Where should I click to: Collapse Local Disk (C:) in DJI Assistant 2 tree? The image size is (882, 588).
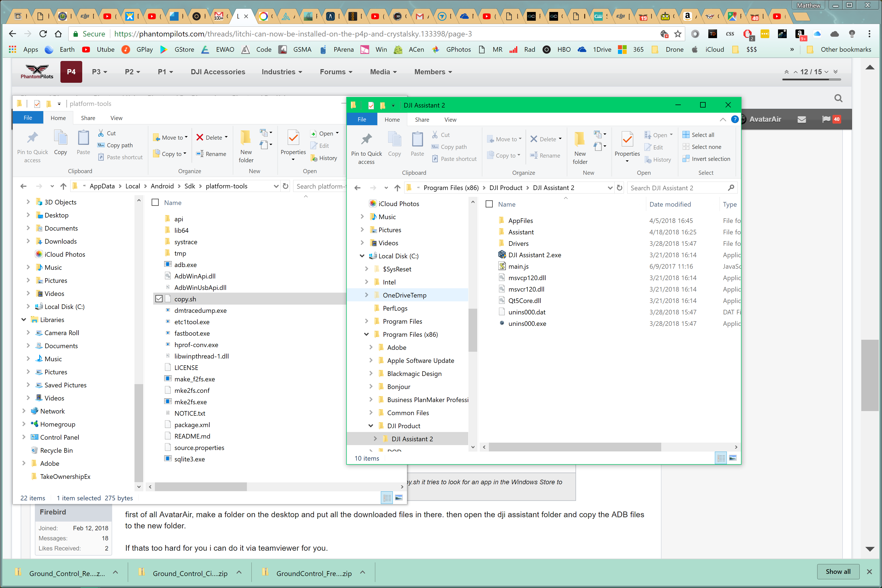click(362, 256)
